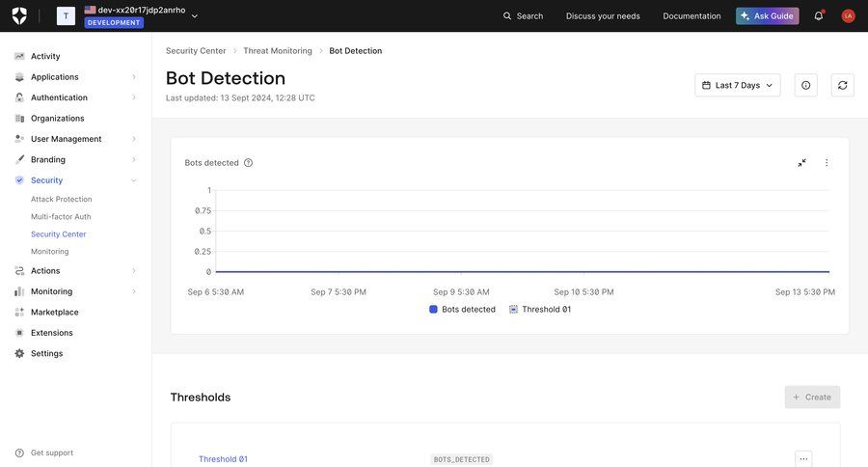Open Settings in sidebar
Screen dimensions: 868x467
coord(47,353)
